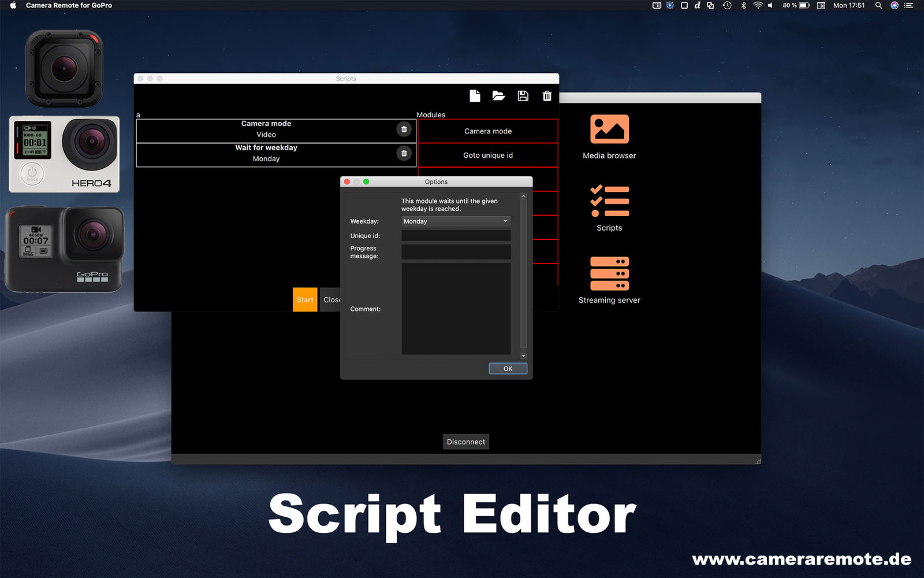Open the Media browser
The image size is (924, 578).
(x=609, y=137)
